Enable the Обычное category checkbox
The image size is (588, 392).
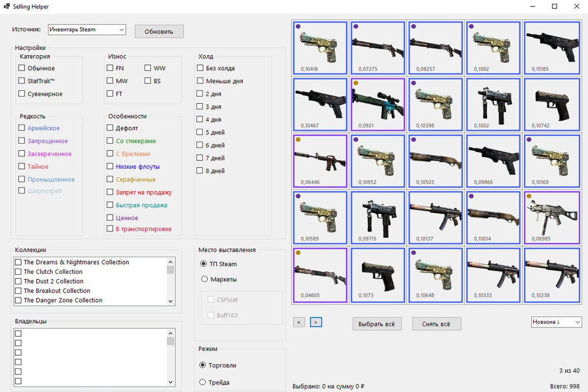(22, 68)
